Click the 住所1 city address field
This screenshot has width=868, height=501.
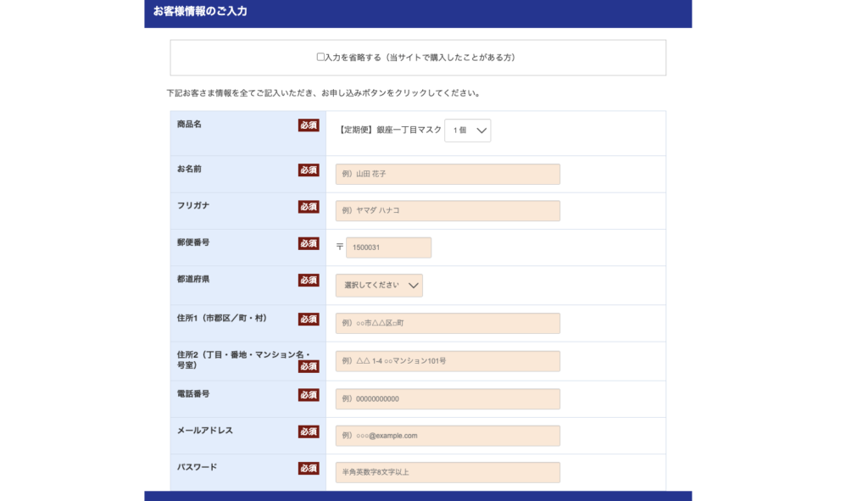(x=448, y=323)
